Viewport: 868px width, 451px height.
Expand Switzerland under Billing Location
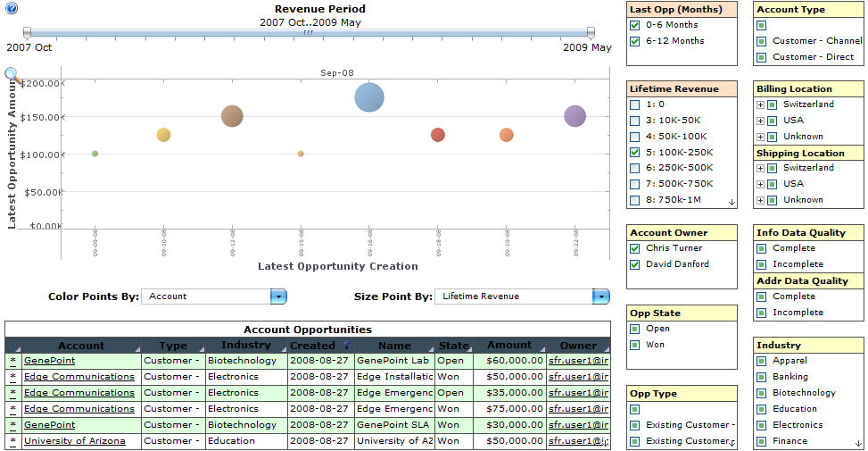[761, 105]
